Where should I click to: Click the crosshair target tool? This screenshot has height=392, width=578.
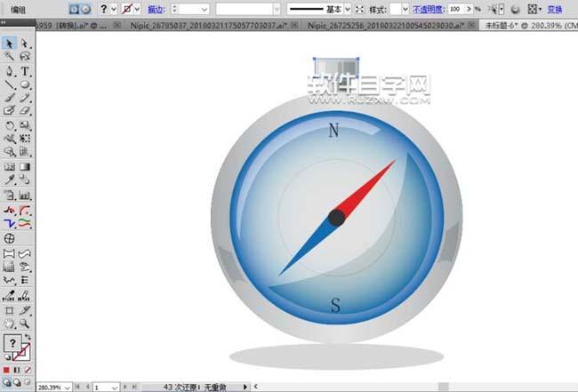coord(9,238)
